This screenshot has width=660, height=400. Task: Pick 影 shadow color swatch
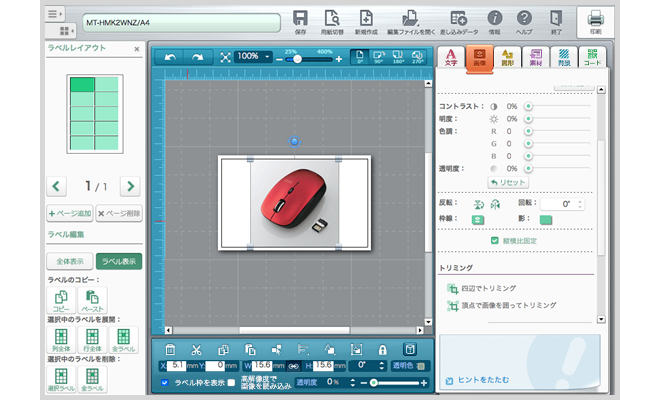(546, 219)
